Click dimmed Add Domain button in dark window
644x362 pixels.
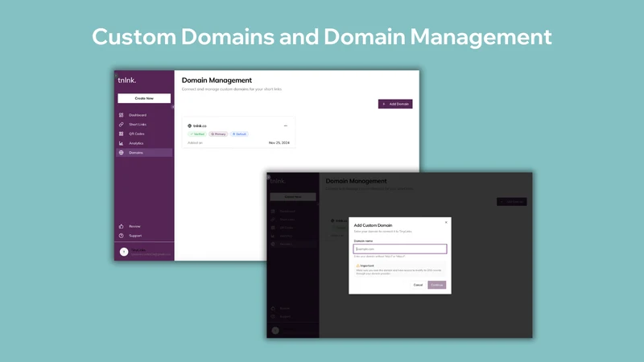point(512,202)
